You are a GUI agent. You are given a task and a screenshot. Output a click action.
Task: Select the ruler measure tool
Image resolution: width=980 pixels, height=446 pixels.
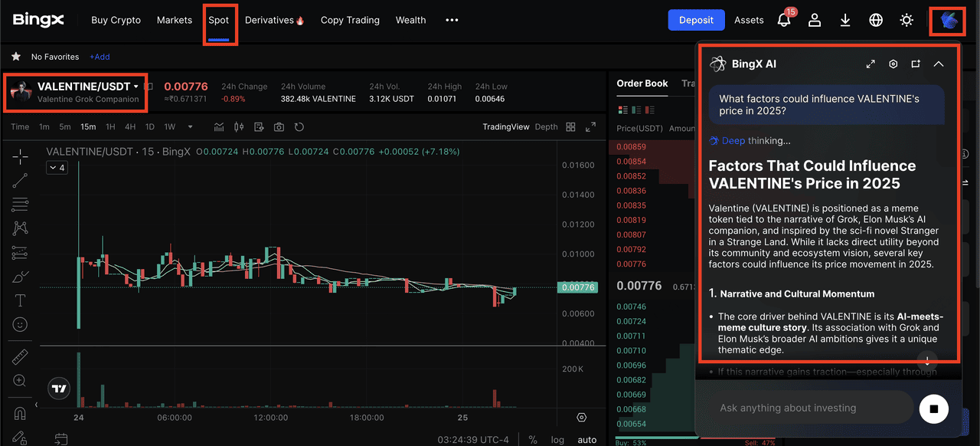point(21,357)
